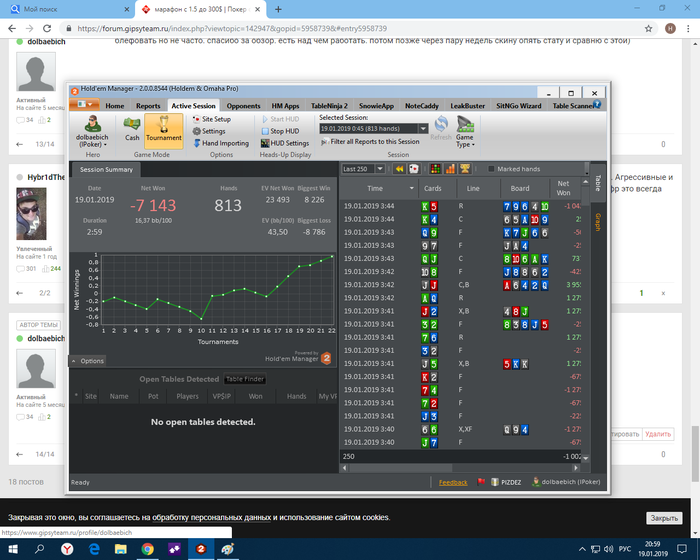Select the dolbaebich (IPoker) hero avatar icon
The width and height of the screenshot is (700, 560).
point(92,124)
